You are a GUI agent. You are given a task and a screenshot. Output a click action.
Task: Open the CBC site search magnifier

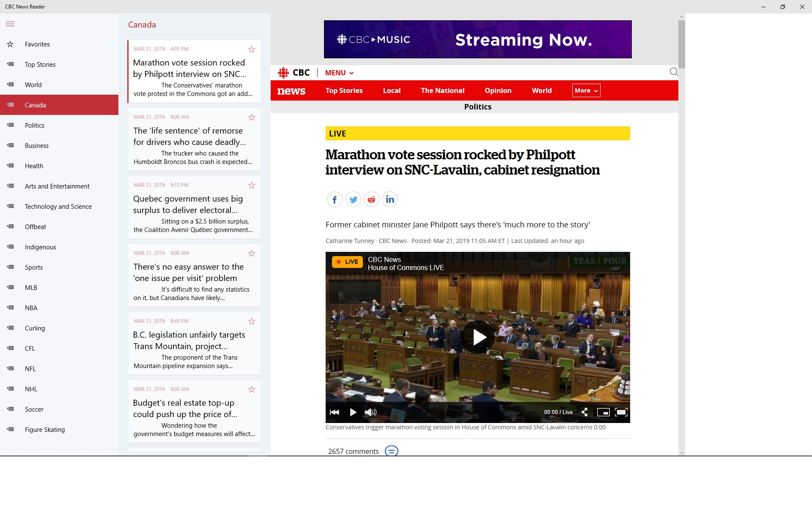[674, 72]
